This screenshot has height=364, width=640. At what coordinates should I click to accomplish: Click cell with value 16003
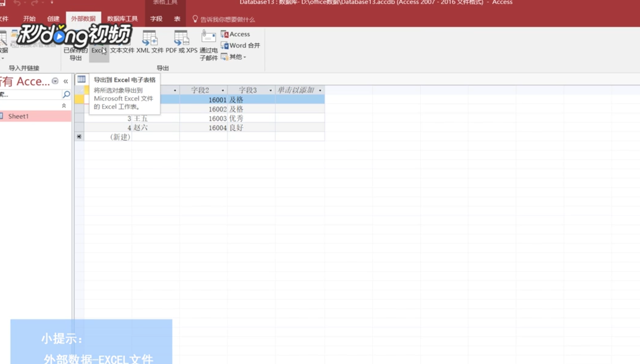(x=203, y=119)
